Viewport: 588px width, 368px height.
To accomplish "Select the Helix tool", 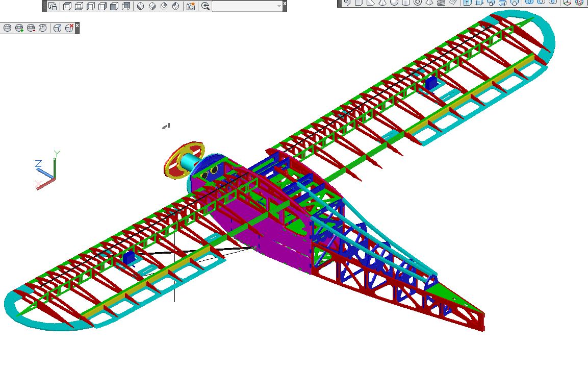I will click(441, 3).
